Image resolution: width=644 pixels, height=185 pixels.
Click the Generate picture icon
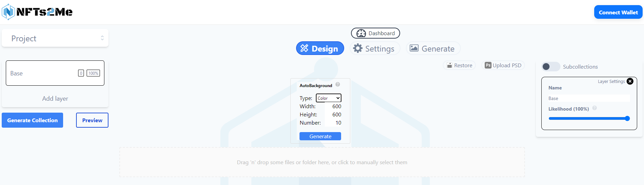(x=414, y=48)
